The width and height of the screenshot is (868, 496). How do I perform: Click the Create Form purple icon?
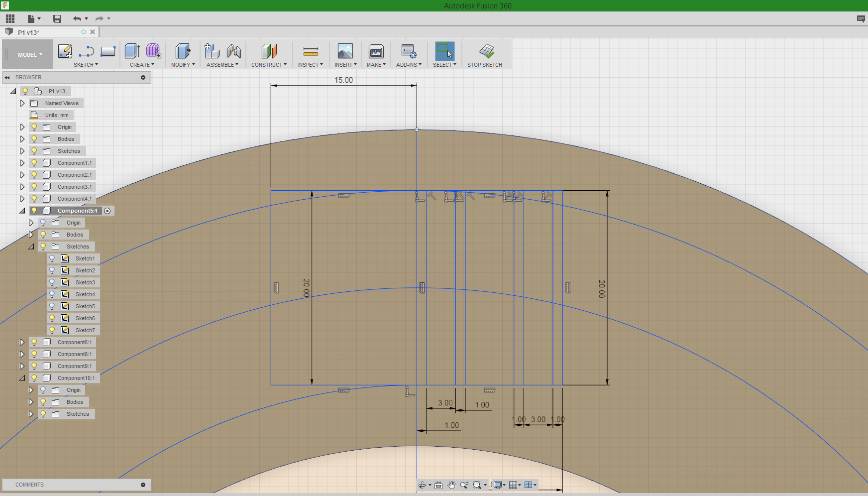[x=153, y=51]
